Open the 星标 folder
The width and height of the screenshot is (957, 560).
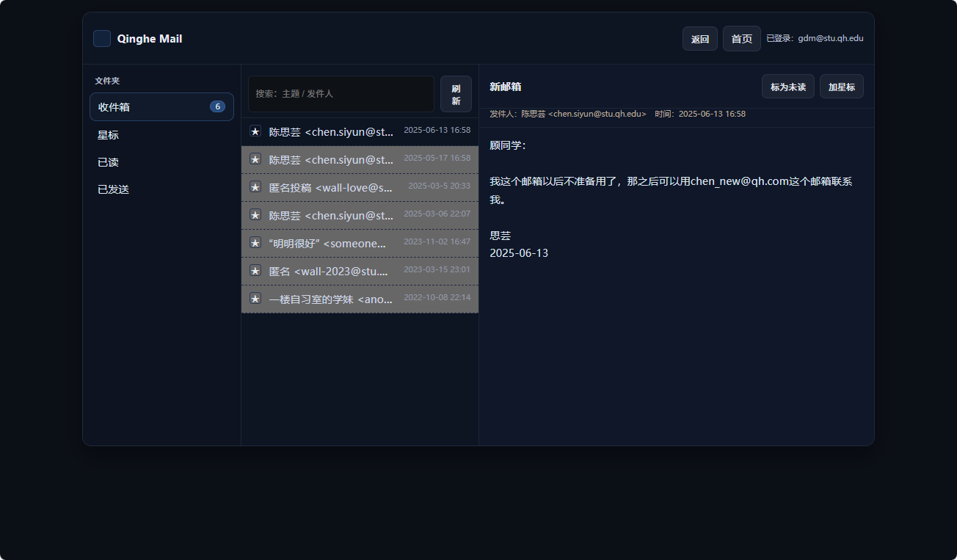tap(109, 135)
